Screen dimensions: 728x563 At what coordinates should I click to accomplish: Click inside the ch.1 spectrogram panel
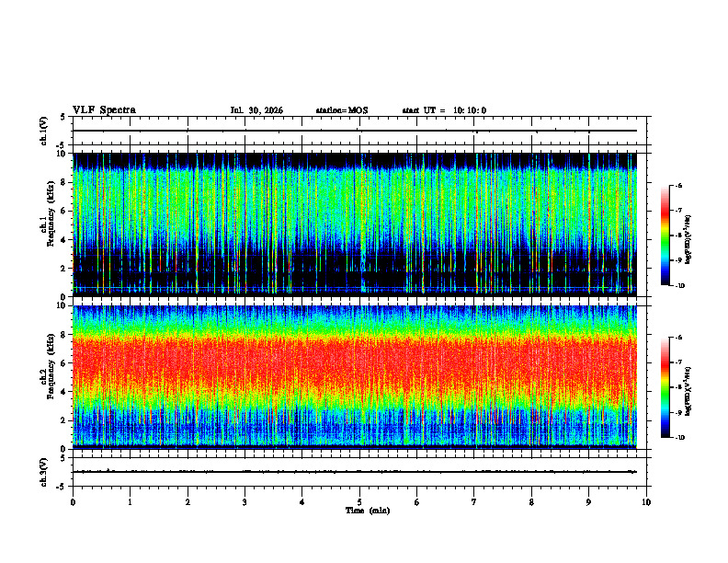click(x=355, y=224)
